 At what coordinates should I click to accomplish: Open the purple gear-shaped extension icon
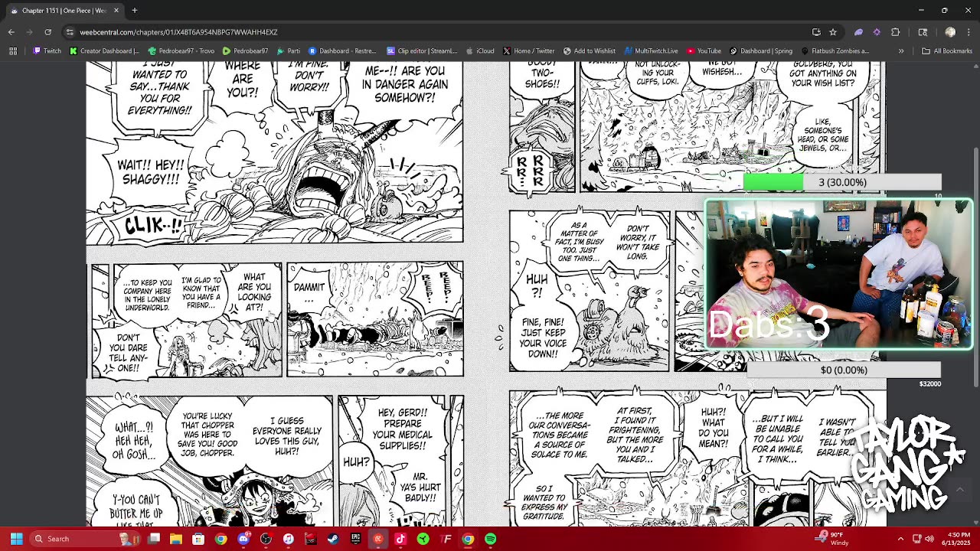pos(877,32)
